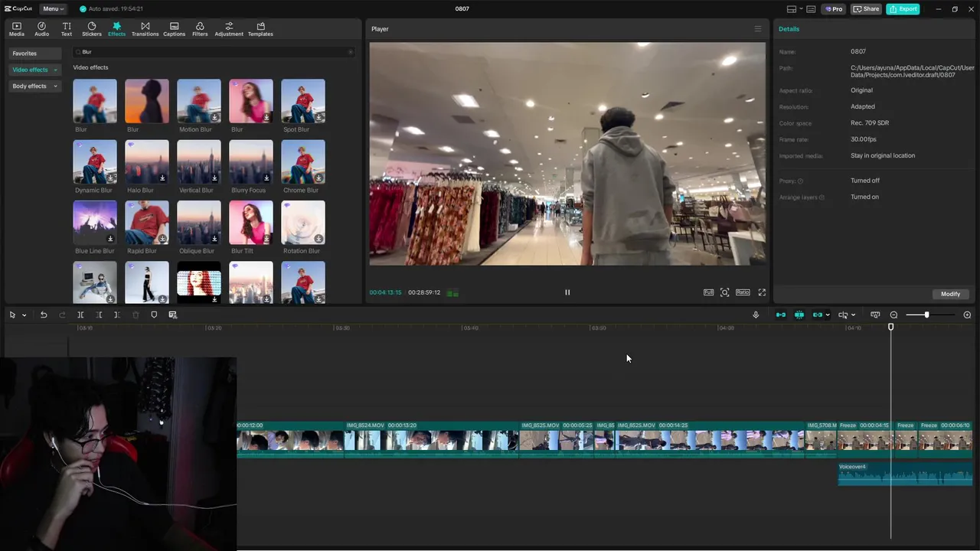Expand the Video effects category

(34, 70)
